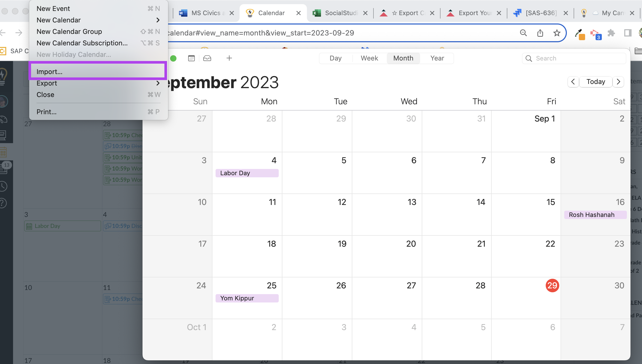642x364 pixels.
Task: Click the Inbox notifications icon
Action: pyautogui.click(x=207, y=58)
